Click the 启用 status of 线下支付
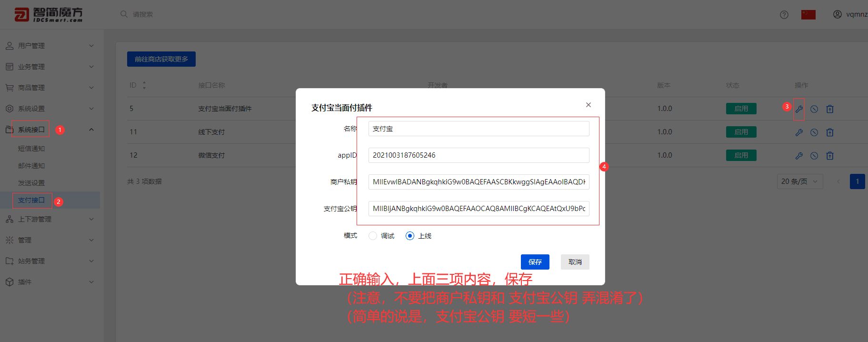The image size is (868, 342). (741, 132)
